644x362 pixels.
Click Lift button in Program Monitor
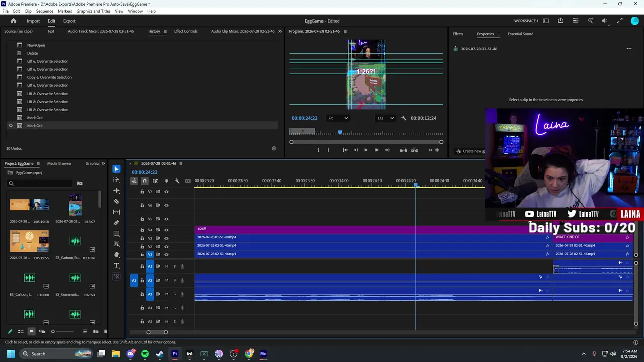(404, 150)
